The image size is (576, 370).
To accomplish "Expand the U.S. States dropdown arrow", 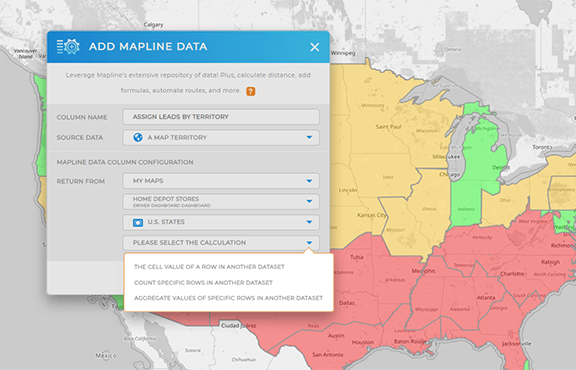I will coord(309,222).
